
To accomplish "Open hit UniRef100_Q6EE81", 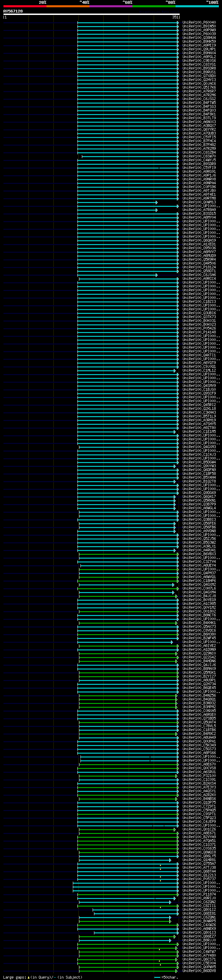I will click(x=199, y=913).
